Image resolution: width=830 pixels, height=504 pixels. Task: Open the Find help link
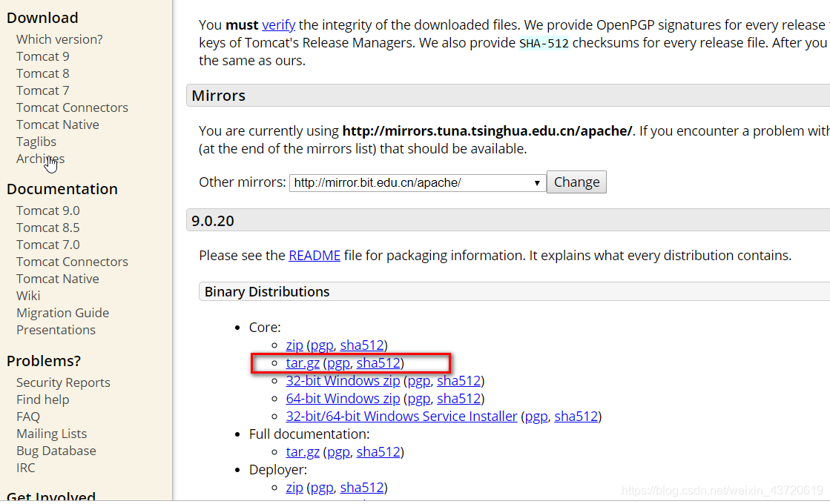click(x=42, y=399)
